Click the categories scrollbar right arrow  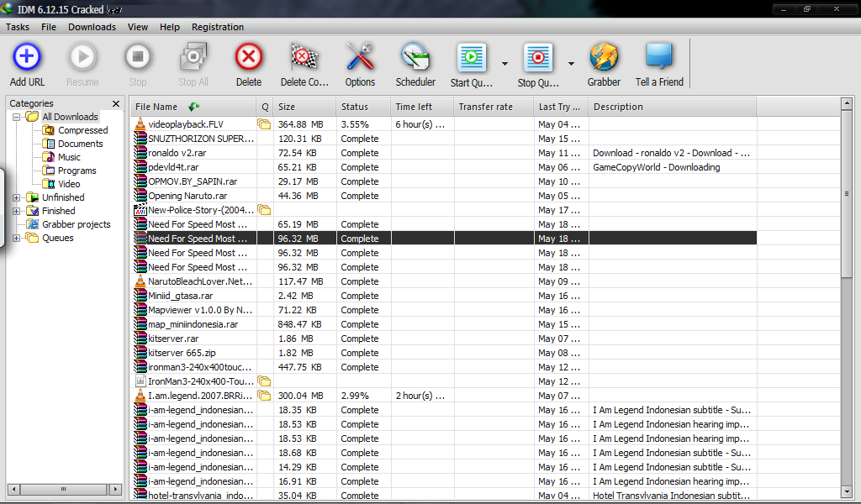click(x=114, y=489)
